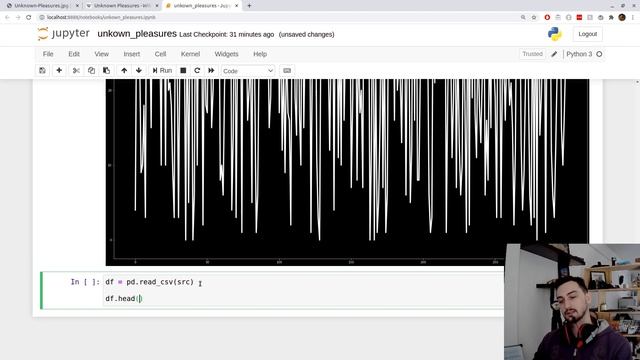The width and height of the screenshot is (640, 360).
Task: Open the command palette keyboard icon
Action: coord(287,71)
